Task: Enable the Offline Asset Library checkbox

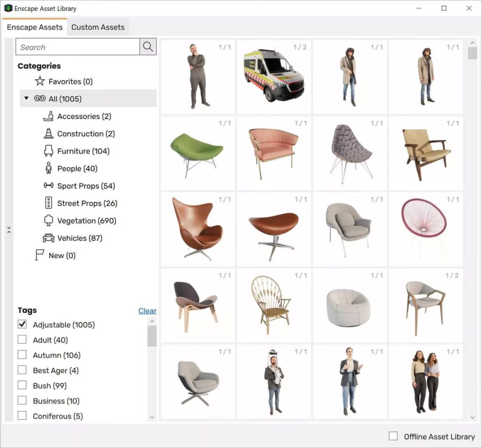Action: [393, 436]
